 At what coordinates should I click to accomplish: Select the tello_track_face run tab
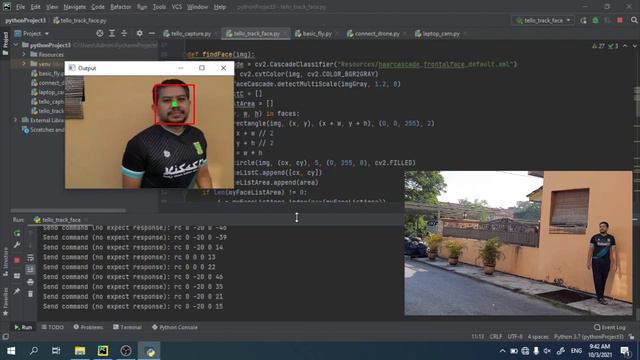click(60, 220)
